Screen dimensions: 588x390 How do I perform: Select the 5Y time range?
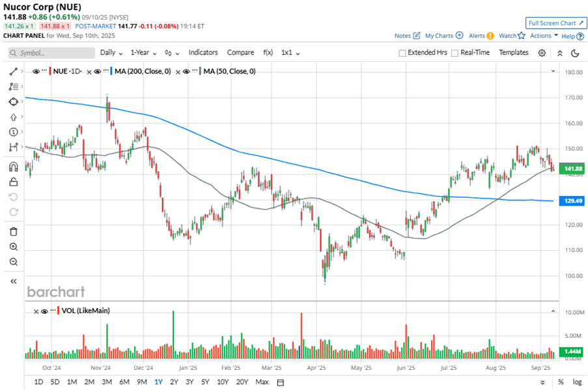pos(205,382)
